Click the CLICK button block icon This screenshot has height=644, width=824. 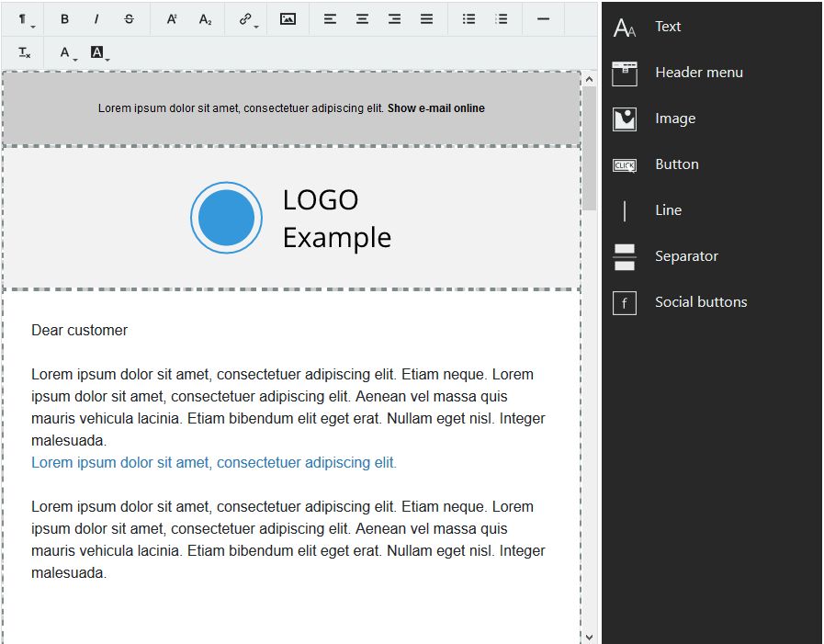[625, 165]
